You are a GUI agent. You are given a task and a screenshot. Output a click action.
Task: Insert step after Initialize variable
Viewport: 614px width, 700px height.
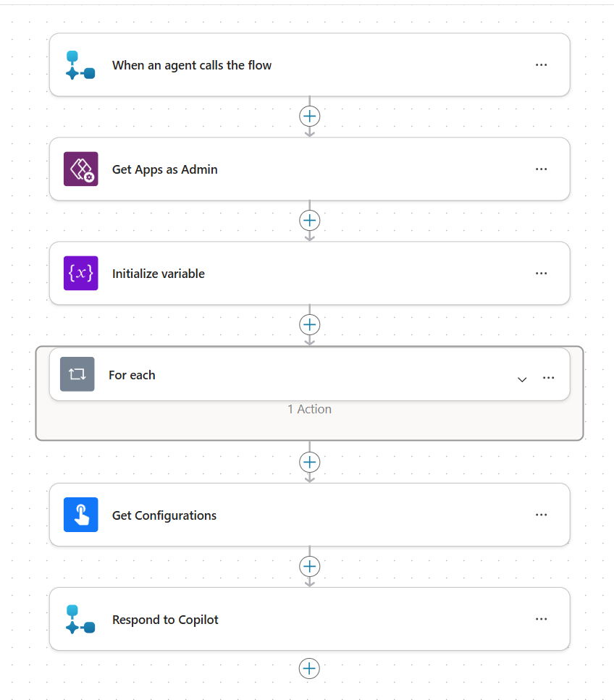310,324
